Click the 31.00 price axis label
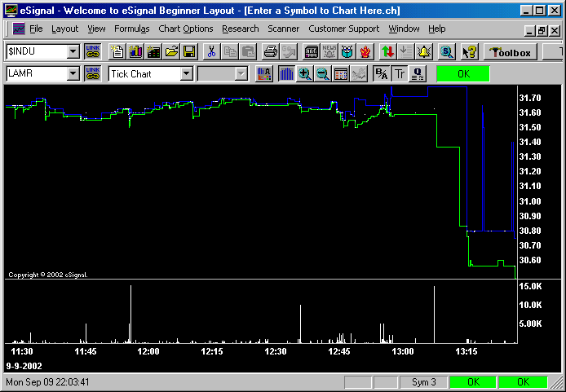The image size is (566, 392). click(530, 201)
